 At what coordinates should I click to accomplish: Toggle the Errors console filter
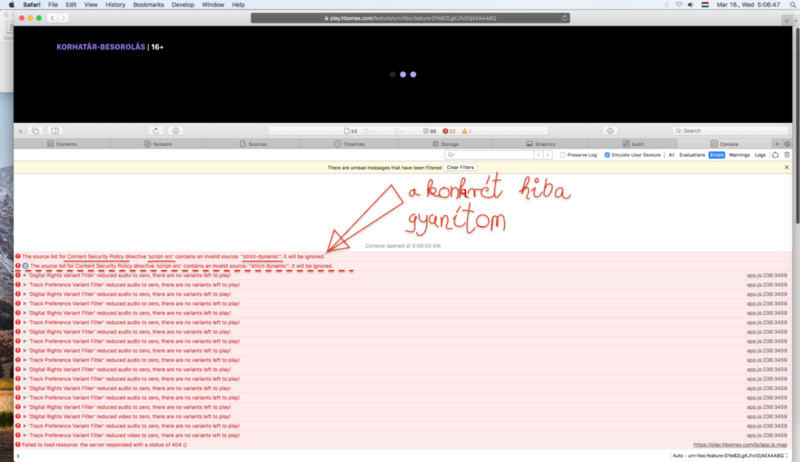click(x=716, y=155)
